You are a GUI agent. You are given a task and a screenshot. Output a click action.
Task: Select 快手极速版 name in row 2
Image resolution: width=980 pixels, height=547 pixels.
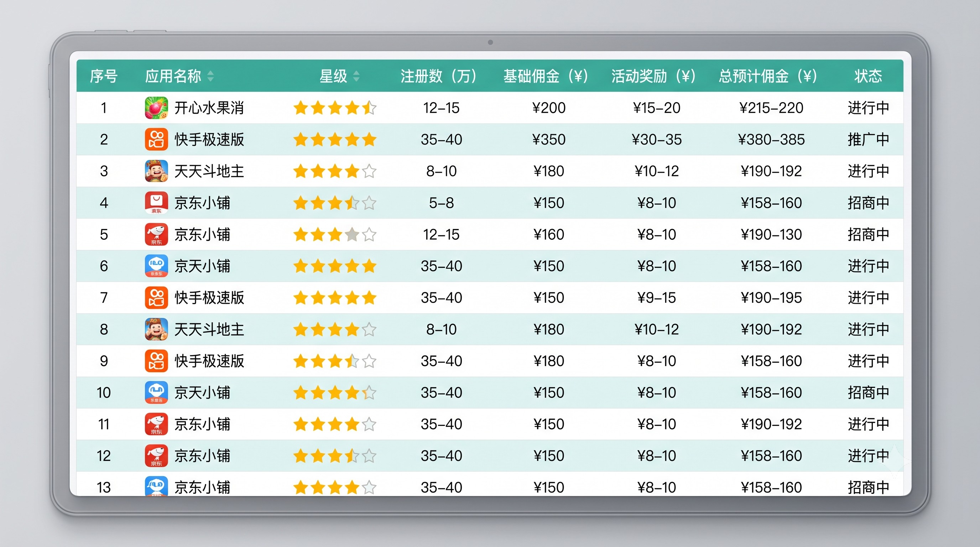pos(209,139)
